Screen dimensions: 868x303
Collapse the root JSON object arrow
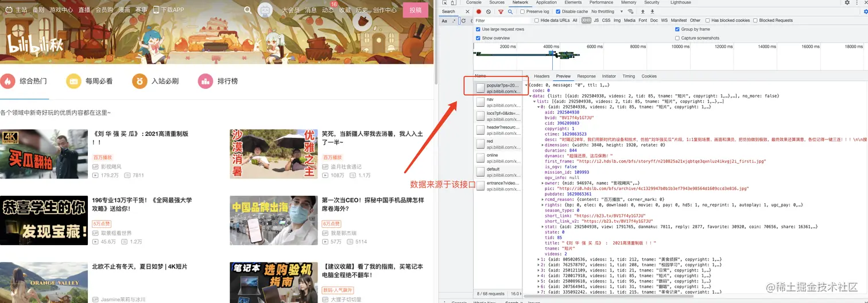click(x=527, y=85)
